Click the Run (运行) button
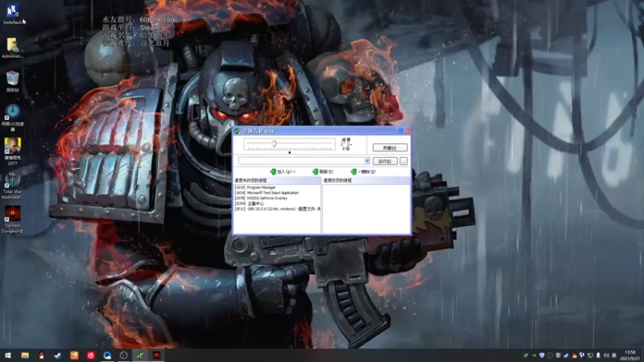 385,162
